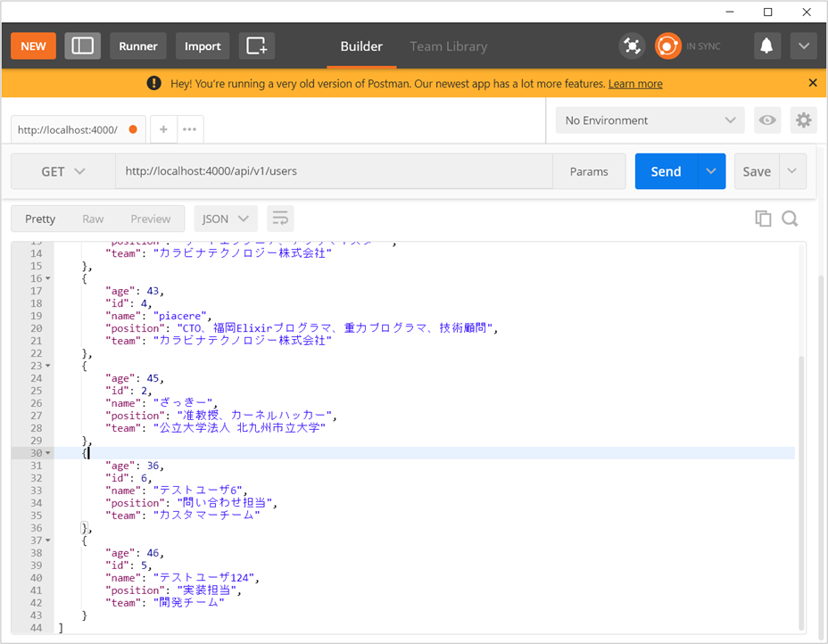Click the "テストユーザ6" name value

click(197, 491)
